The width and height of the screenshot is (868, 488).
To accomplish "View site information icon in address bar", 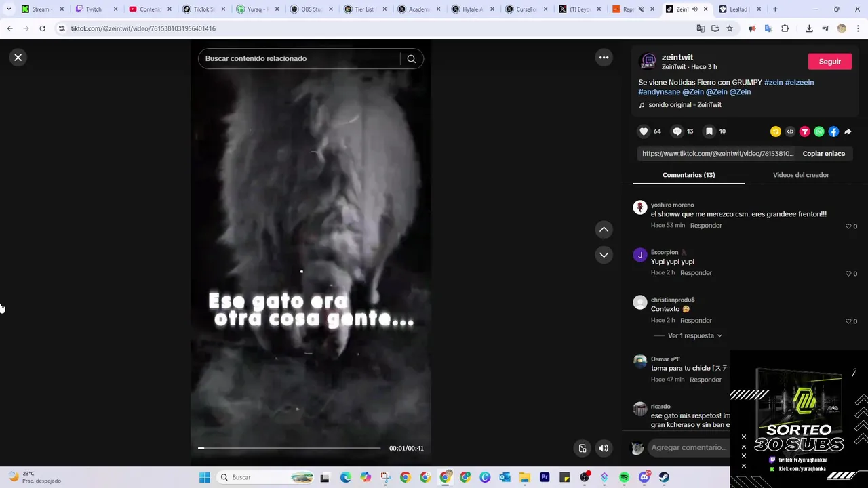I will coord(62,28).
